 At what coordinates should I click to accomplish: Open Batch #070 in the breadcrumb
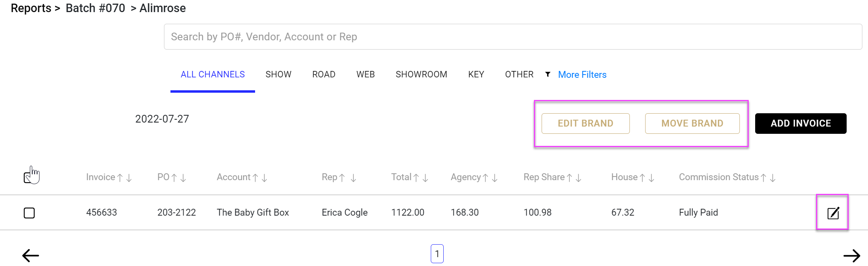coord(96,8)
